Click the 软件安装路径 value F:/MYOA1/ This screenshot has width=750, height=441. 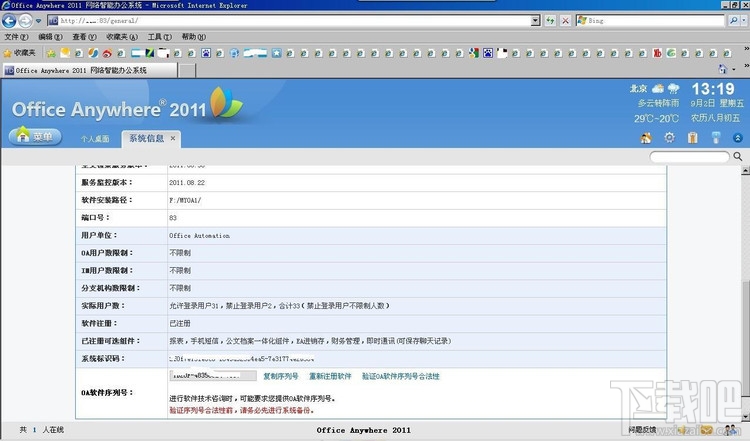tap(185, 200)
